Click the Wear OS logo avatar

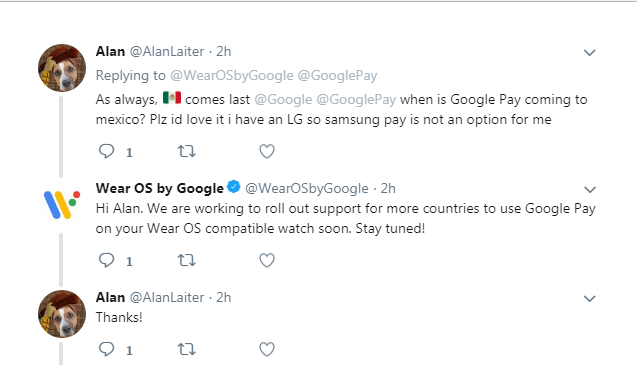(62, 204)
